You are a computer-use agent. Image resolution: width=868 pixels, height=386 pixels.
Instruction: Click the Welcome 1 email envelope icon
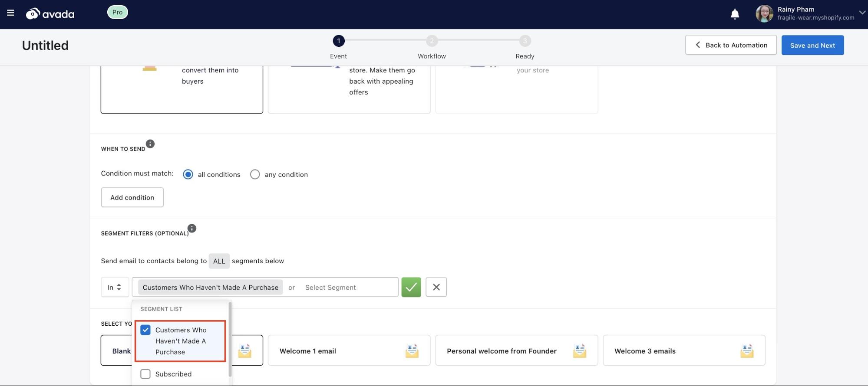(x=412, y=350)
